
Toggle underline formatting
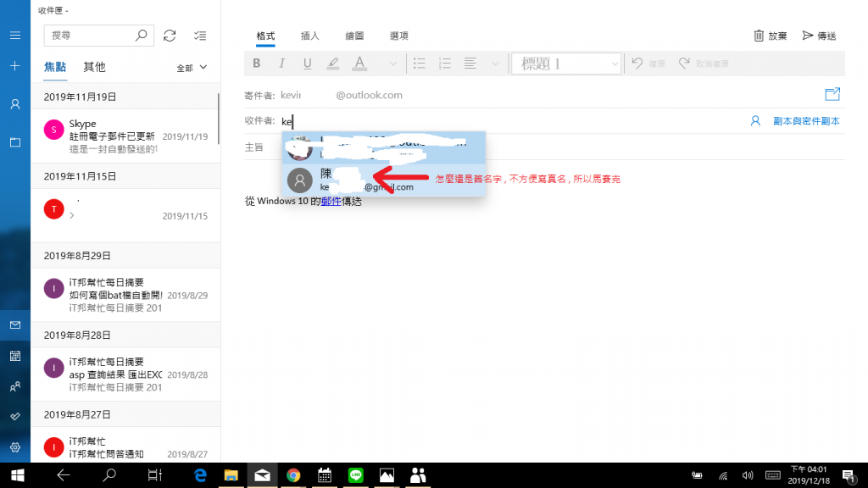pyautogui.click(x=307, y=63)
